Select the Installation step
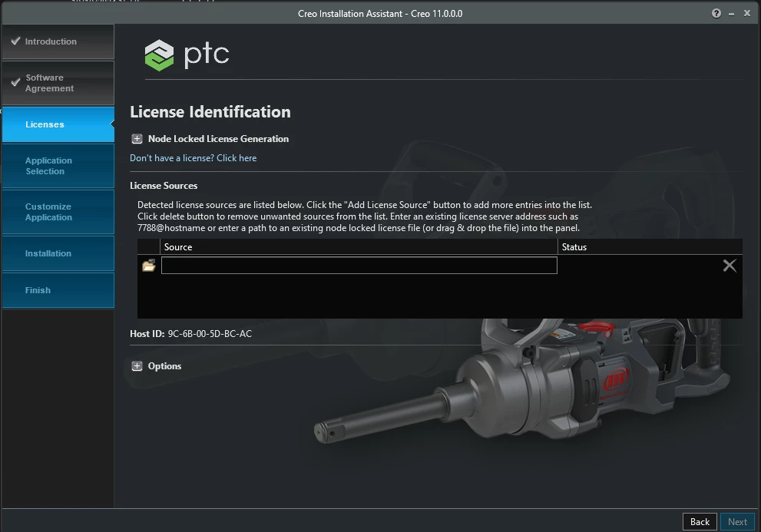This screenshot has width=761, height=532. click(58, 253)
